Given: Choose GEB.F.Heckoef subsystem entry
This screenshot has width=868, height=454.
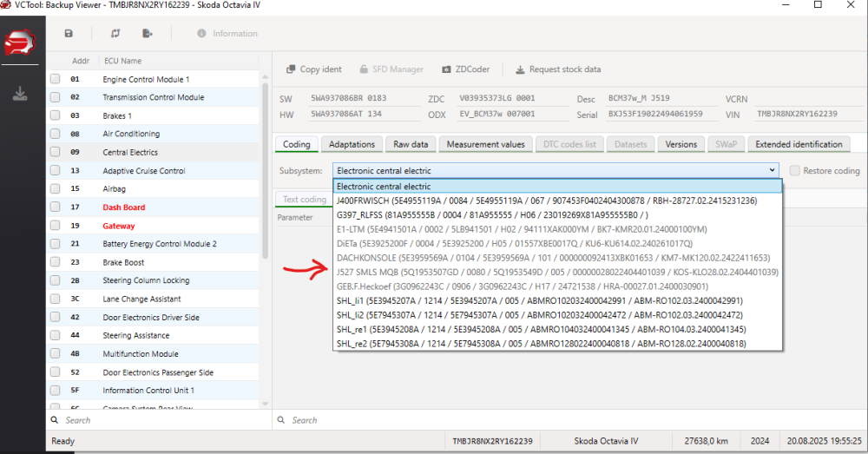Looking at the screenshot, I should tap(557, 286).
